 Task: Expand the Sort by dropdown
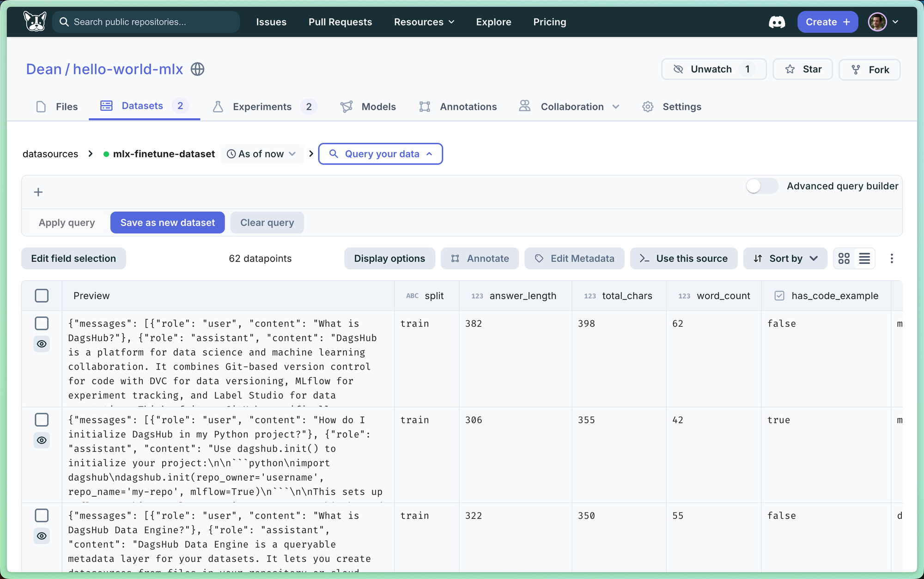click(785, 258)
